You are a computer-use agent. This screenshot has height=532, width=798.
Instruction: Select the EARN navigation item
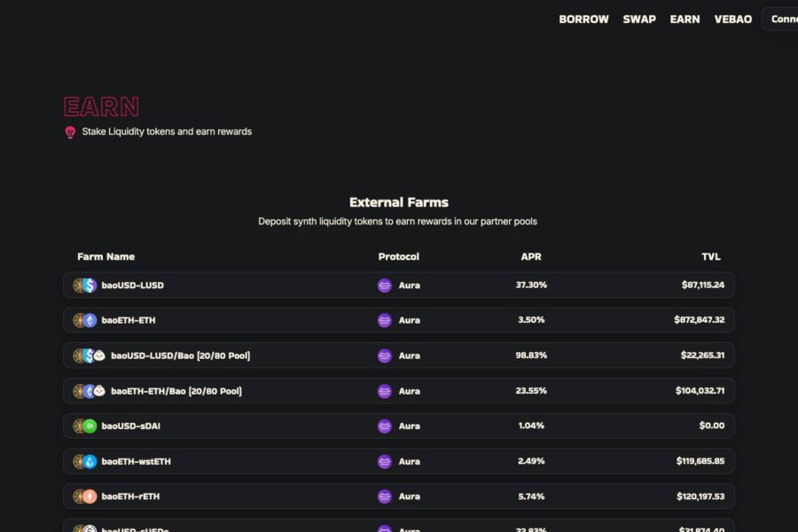[x=685, y=19]
